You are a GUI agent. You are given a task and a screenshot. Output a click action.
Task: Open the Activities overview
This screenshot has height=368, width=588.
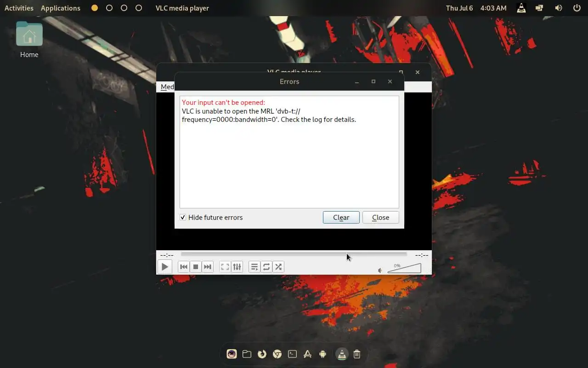(x=19, y=8)
